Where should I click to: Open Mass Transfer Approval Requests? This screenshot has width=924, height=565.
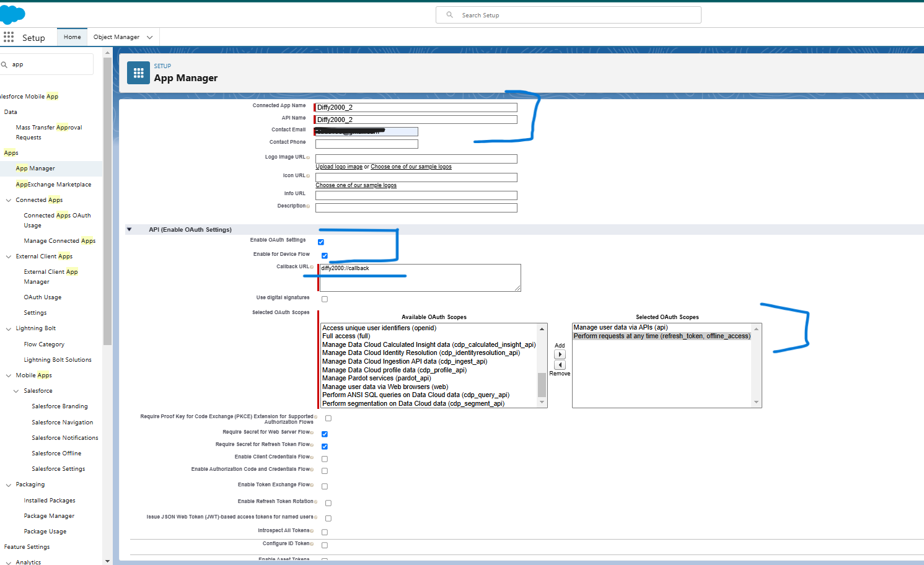[49, 133]
